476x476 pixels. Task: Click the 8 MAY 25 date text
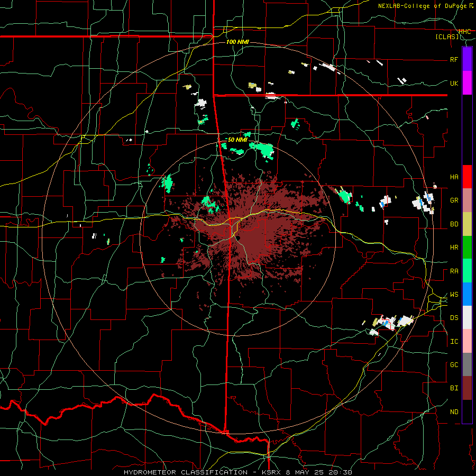304,472
